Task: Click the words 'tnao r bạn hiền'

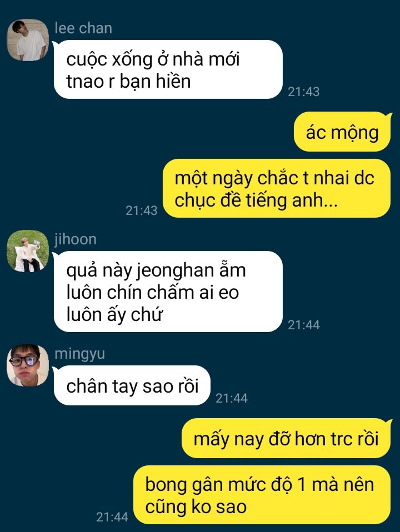Action: coord(128,82)
